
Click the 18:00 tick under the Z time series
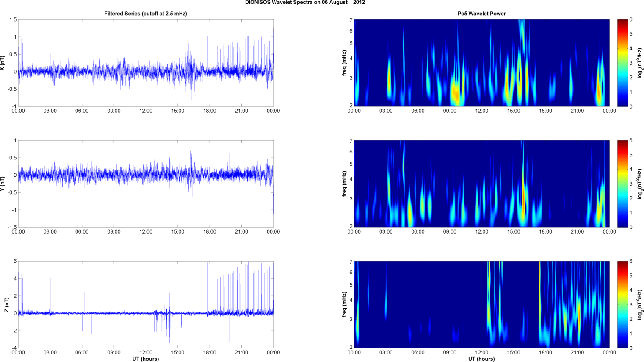(x=210, y=353)
